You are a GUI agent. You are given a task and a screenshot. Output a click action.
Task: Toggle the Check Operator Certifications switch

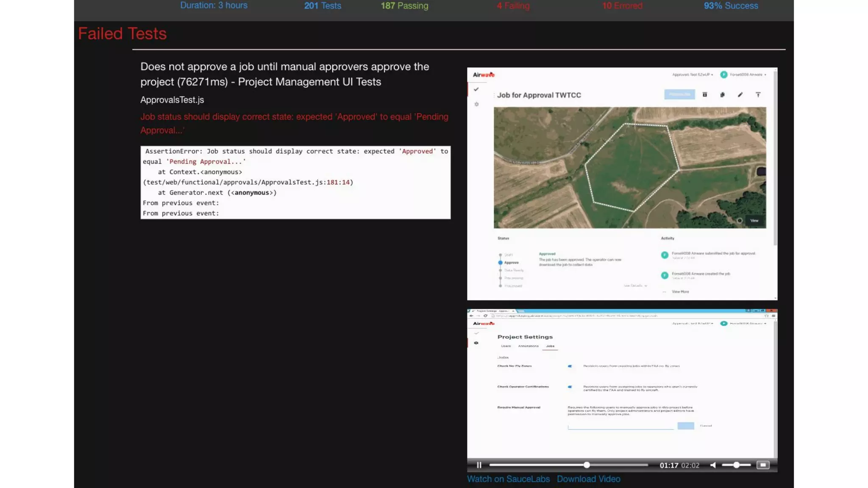tap(570, 387)
